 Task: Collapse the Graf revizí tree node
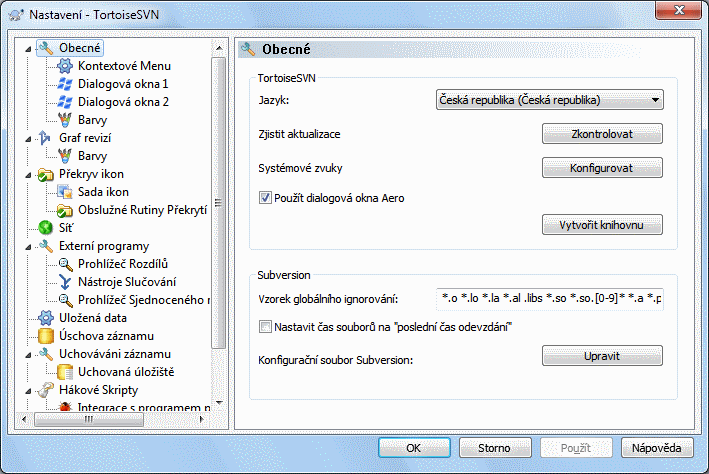pos(28,139)
